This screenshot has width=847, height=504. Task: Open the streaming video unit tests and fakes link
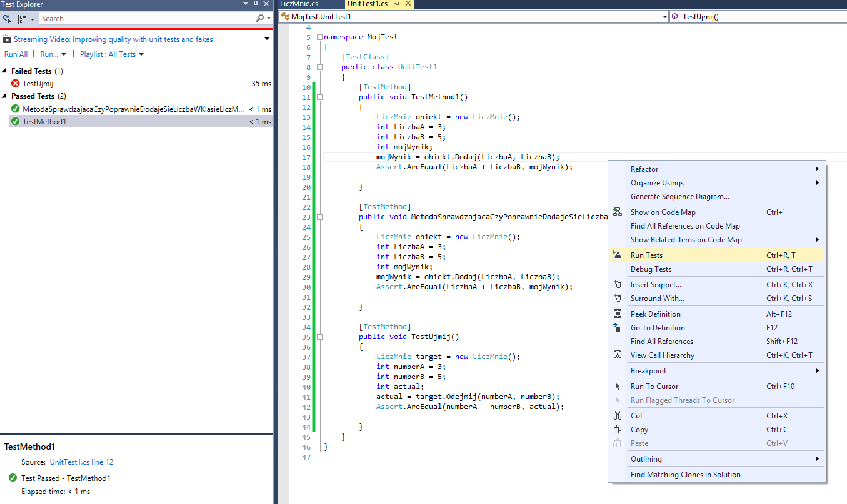click(113, 39)
